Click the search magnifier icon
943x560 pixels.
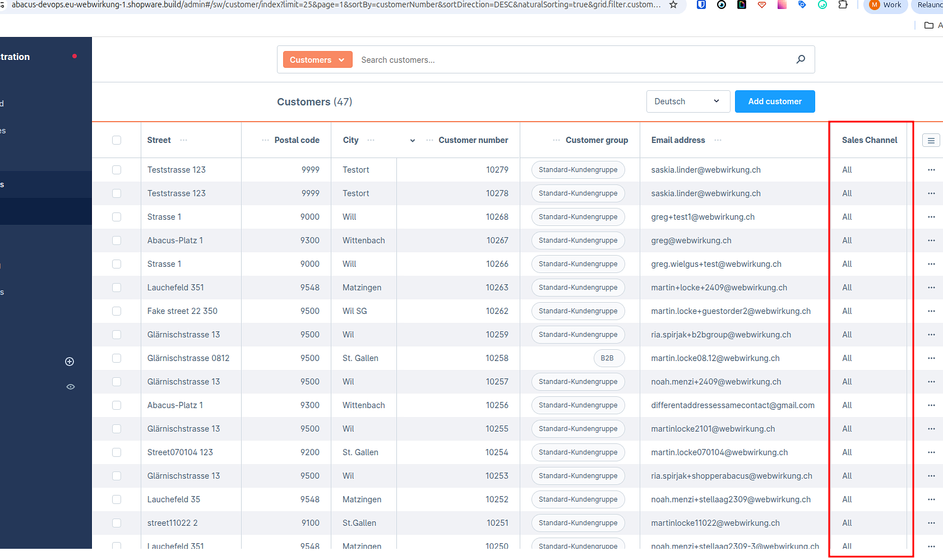[801, 59]
